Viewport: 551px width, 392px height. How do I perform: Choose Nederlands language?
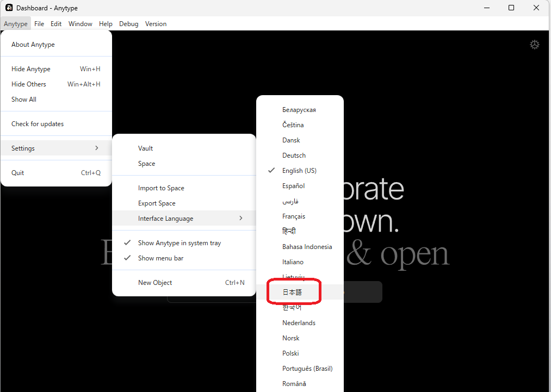click(300, 323)
